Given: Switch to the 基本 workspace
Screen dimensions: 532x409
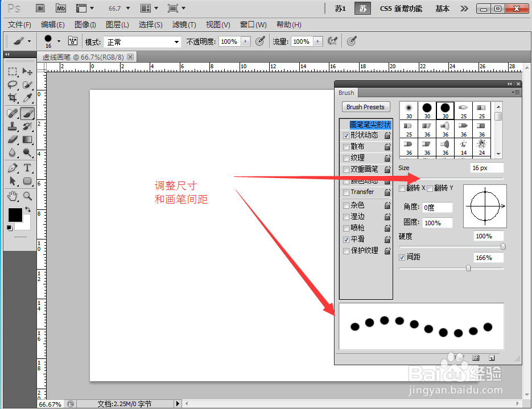Looking at the screenshot, I should pyautogui.click(x=443, y=9).
